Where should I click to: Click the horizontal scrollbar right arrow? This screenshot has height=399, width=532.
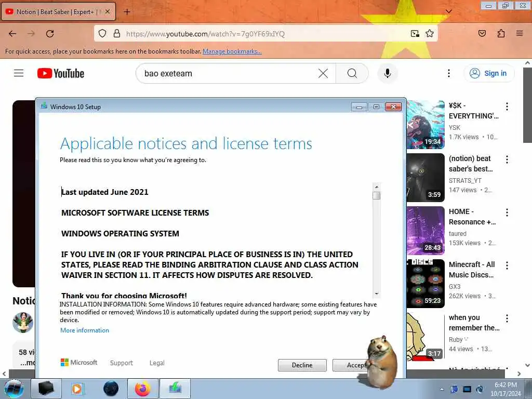pos(519,374)
